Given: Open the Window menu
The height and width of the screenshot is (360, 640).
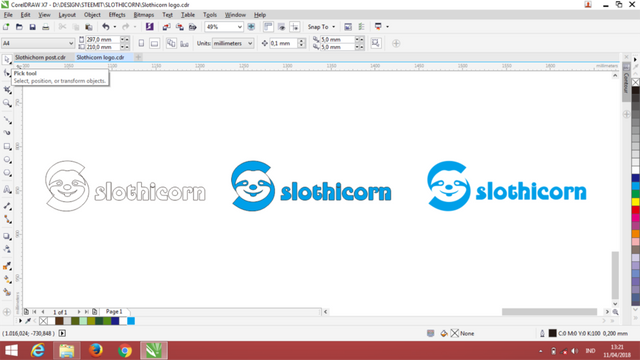Looking at the screenshot, I should 235,15.
